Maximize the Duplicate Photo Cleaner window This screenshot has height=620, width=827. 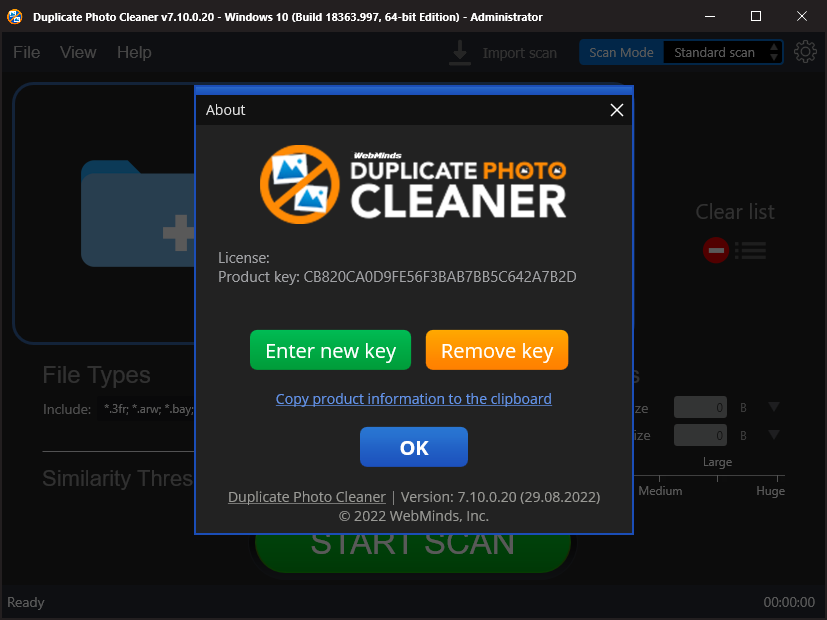coord(756,16)
